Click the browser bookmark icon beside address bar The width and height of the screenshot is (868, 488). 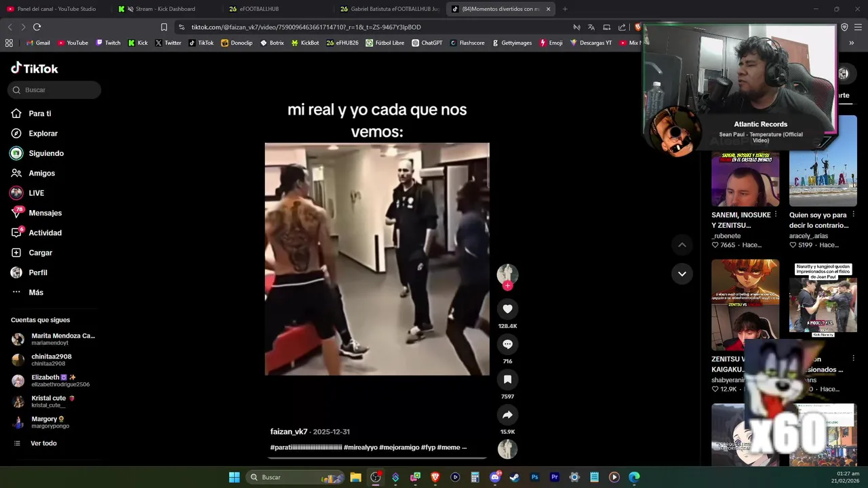point(163,27)
